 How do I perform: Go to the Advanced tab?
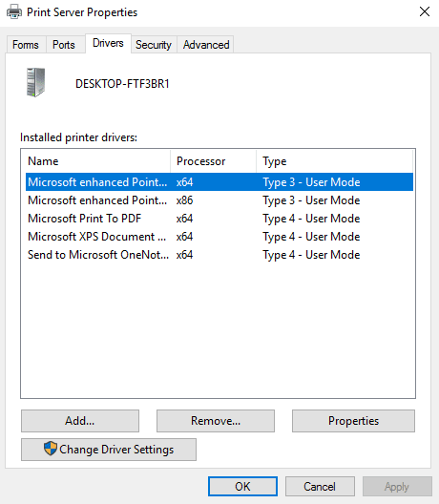206,45
